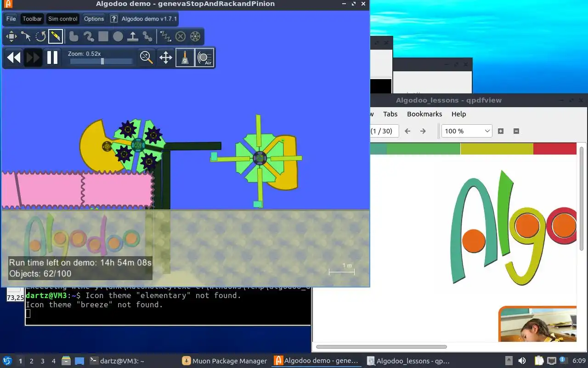
Task: Select the Rotate tool
Action: tap(40, 36)
